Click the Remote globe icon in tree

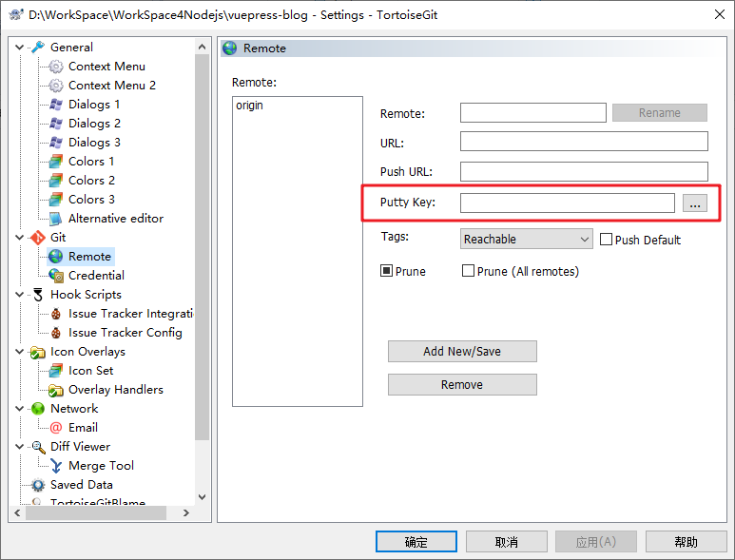click(x=56, y=257)
